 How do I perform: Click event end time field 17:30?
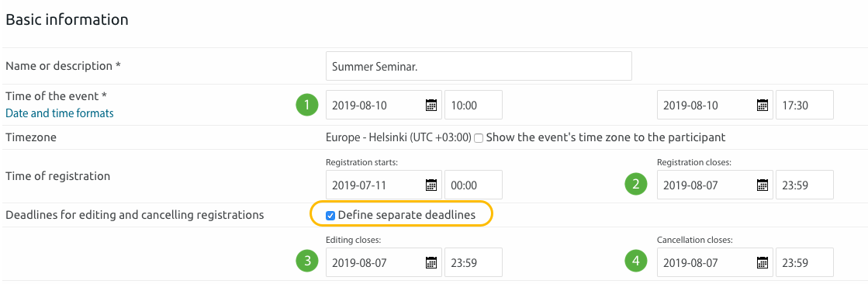(804, 106)
